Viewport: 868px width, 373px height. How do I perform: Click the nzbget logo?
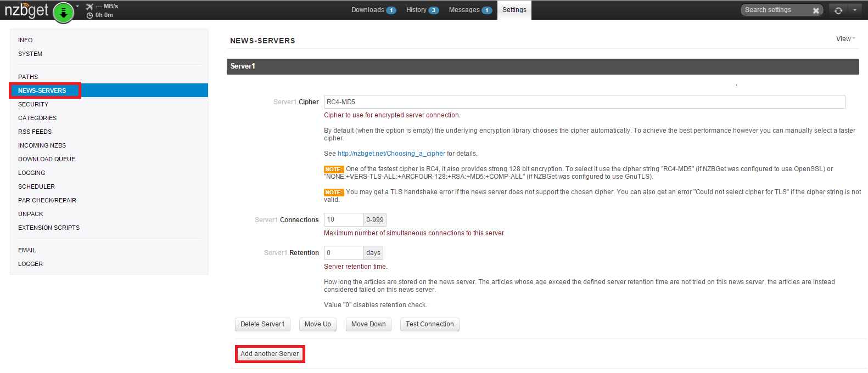(x=26, y=10)
